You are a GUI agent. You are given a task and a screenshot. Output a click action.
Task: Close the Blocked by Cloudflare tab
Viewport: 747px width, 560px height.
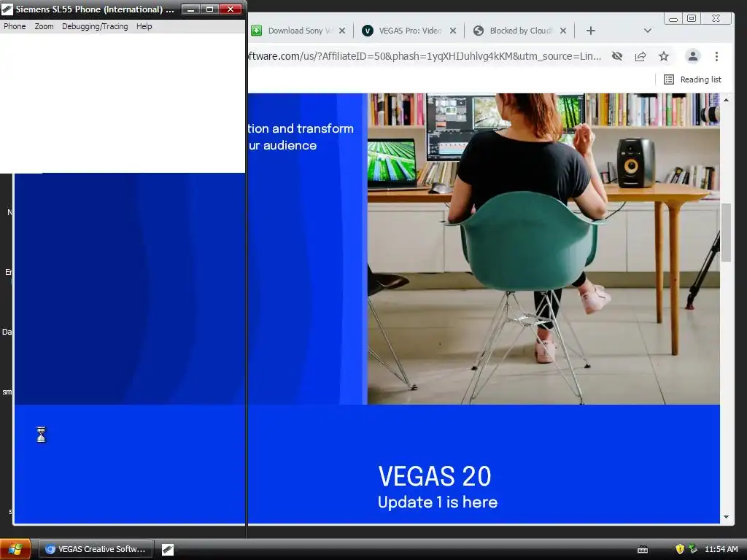point(563,31)
